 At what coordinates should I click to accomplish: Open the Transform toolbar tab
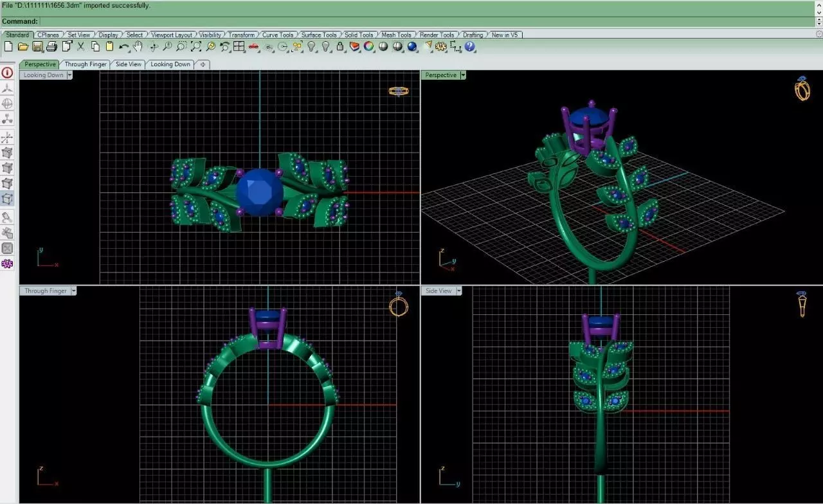tap(241, 35)
